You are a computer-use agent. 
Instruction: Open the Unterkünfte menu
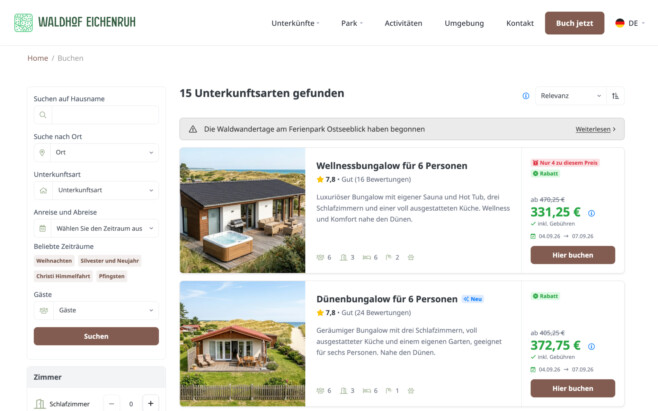[x=295, y=23]
